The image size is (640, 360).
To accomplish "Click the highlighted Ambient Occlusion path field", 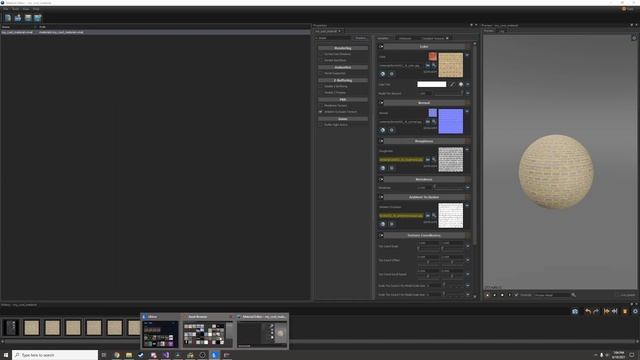I will coord(401,216).
